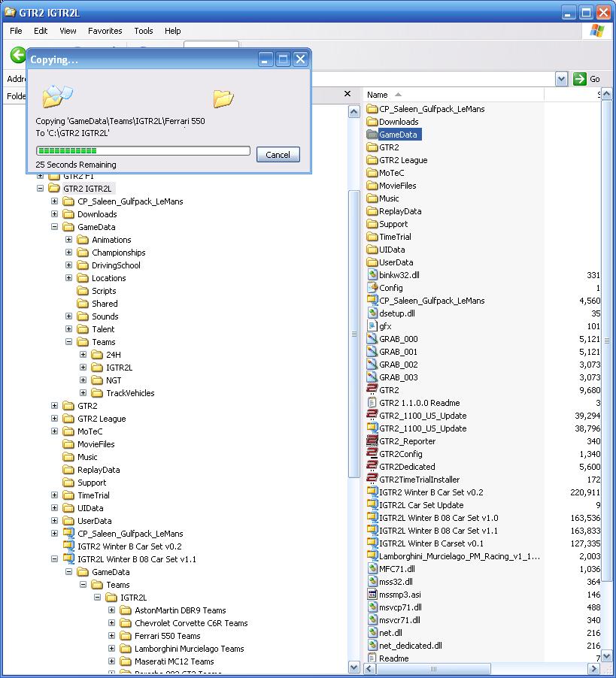The image size is (616, 678).
Task: Open the View menu
Action: [68, 31]
